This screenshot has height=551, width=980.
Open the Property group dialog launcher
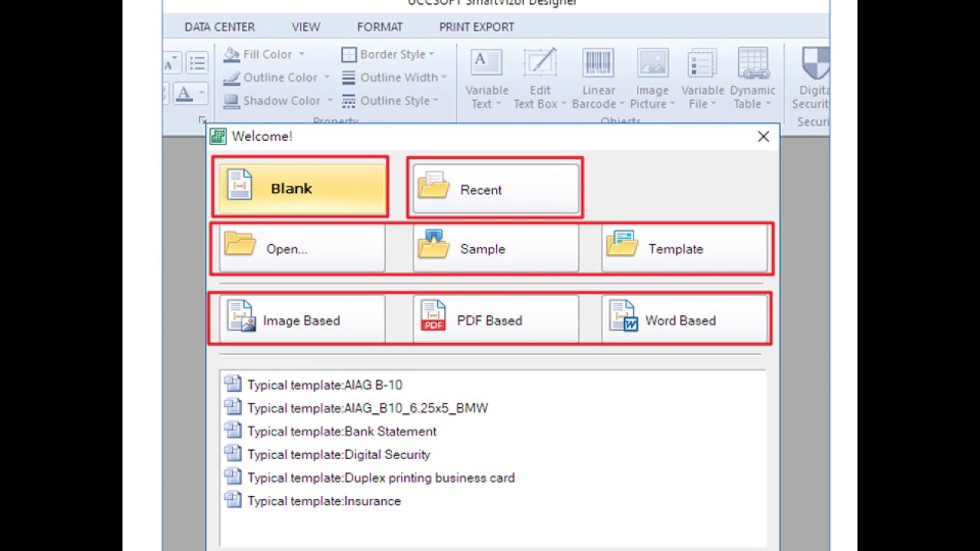[x=202, y=120]
